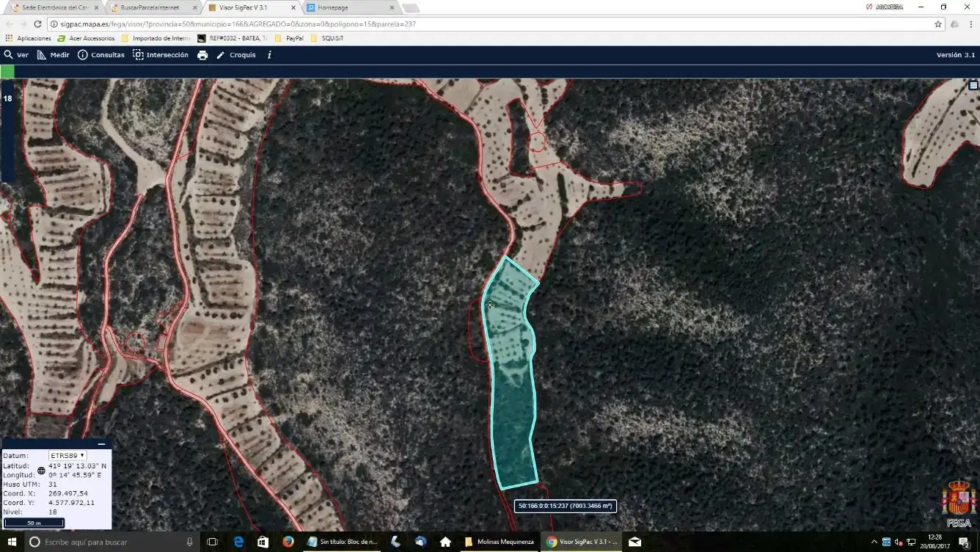
Task: Open the Consultas info tool
Action: click(x=101, y=55)
